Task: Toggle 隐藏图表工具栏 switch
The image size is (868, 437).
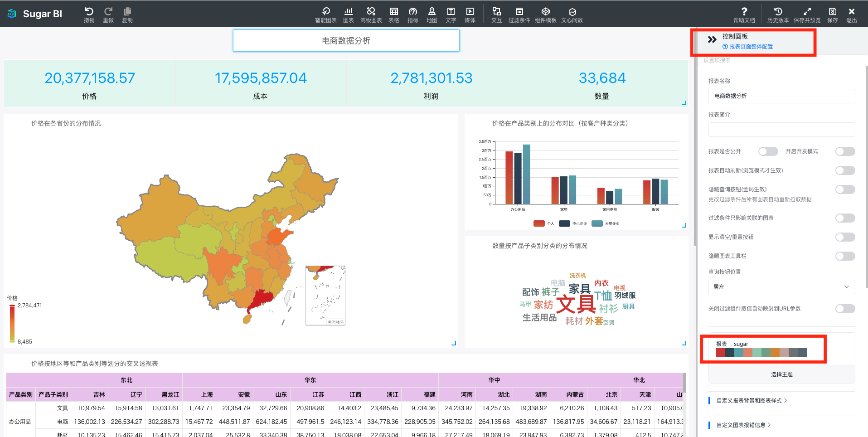Action: (x=845, y=256)
